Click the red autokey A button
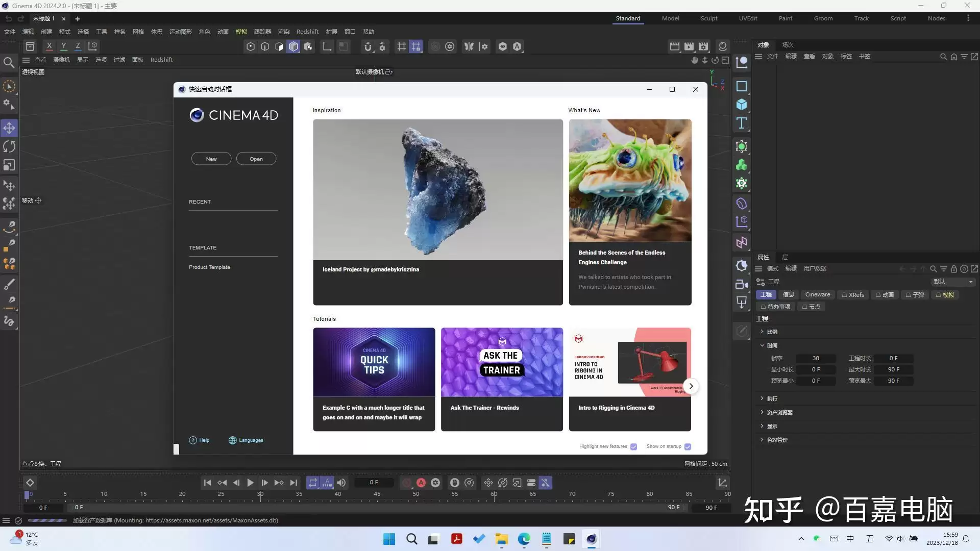The width and height of the screenshot is (980, 551). [x=421, y=483]
